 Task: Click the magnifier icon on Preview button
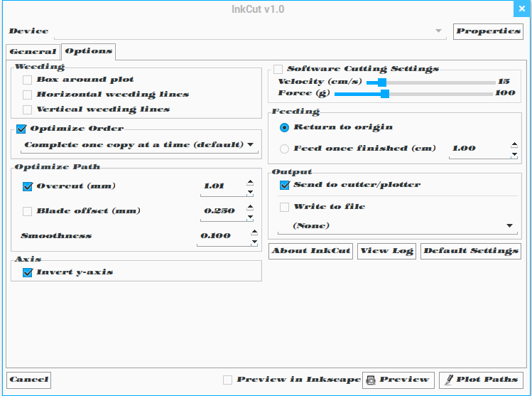tap(371, 380)
